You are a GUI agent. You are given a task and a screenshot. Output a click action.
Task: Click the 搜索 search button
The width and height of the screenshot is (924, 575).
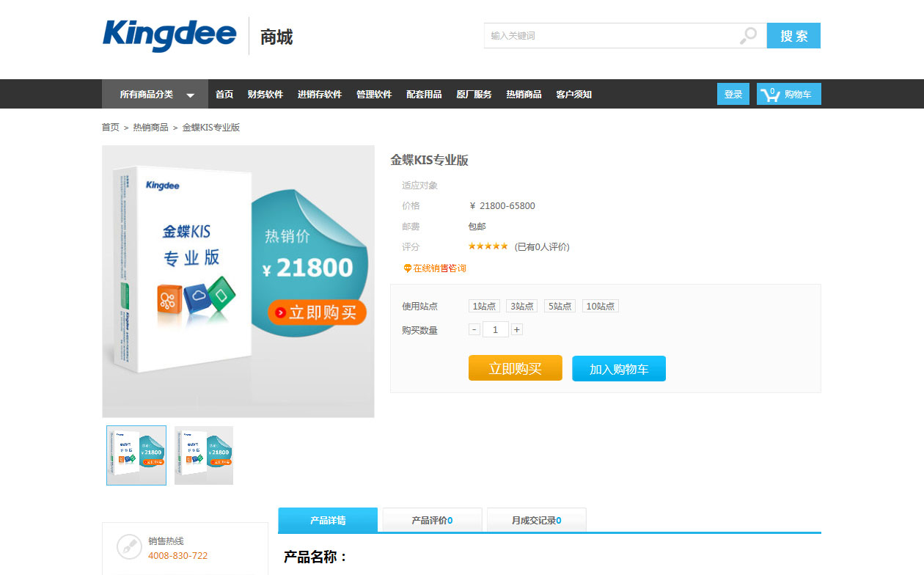[x=793, y=35]
